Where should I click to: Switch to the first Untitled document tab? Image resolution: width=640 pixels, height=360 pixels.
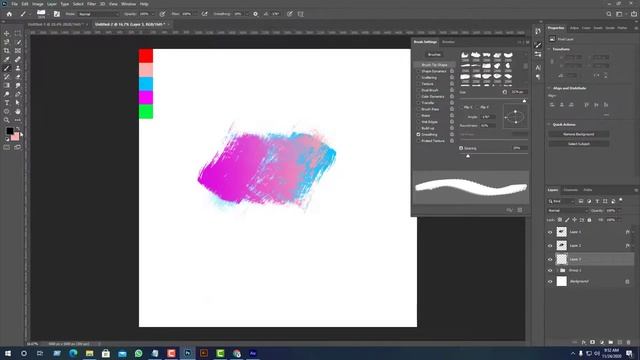(x=56, y=24)
